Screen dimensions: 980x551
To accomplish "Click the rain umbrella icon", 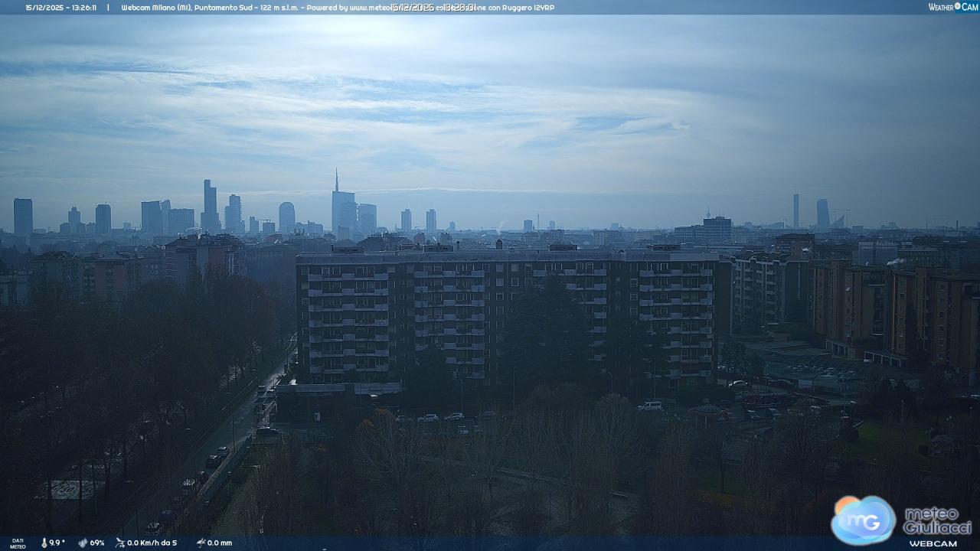I will pyautogui.click(x=201, y=543).
